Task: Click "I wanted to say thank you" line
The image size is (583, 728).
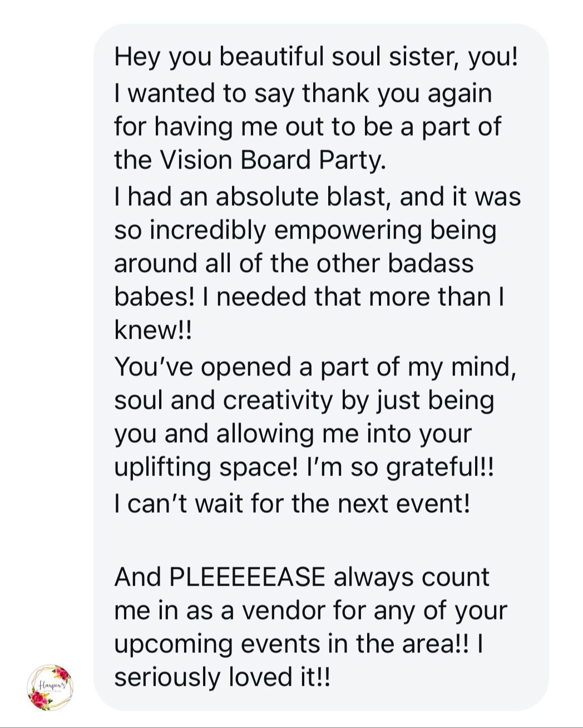Action: coord(303,93)
